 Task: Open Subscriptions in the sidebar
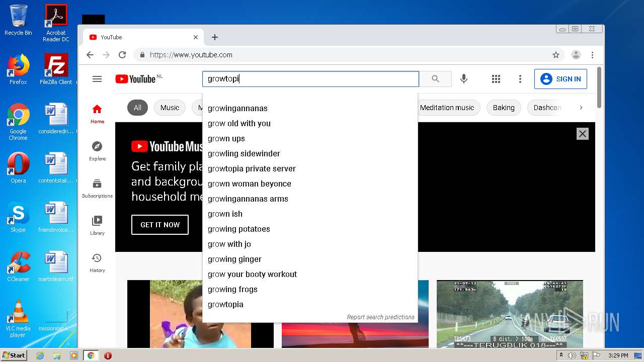97,188
